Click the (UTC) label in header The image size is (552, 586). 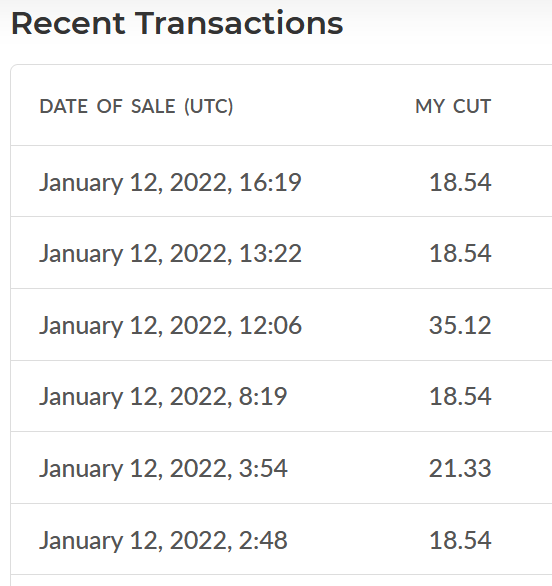tap(209, 107)
